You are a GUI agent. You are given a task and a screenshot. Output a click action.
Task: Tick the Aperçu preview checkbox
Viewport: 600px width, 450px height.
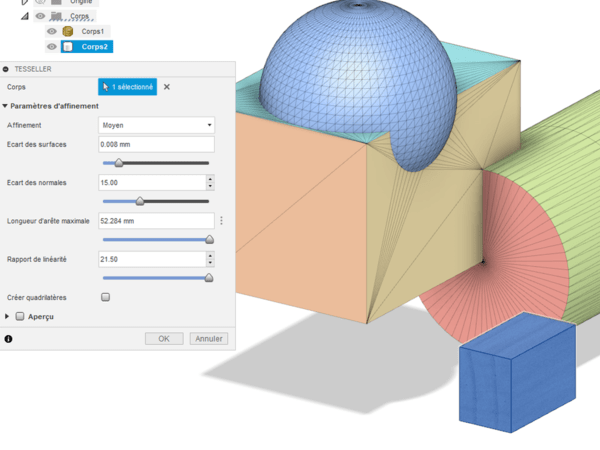pos(20,316)
